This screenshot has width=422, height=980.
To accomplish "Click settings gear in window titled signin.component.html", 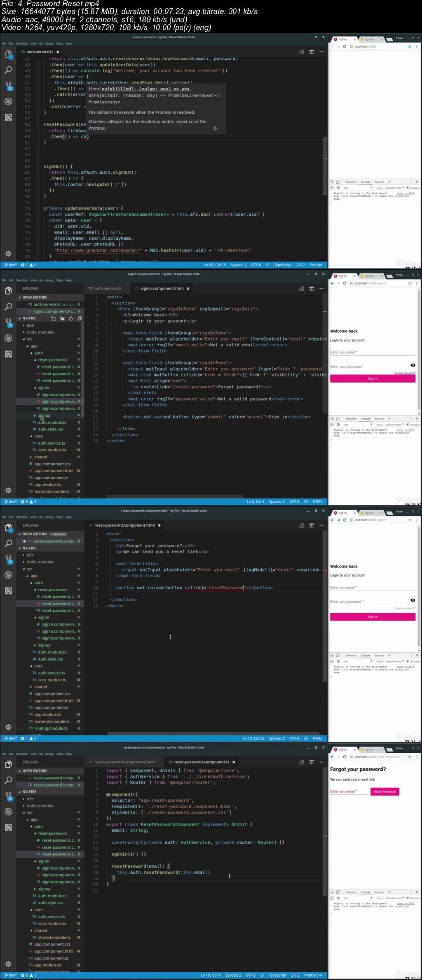I will click(x=8, y=490).
